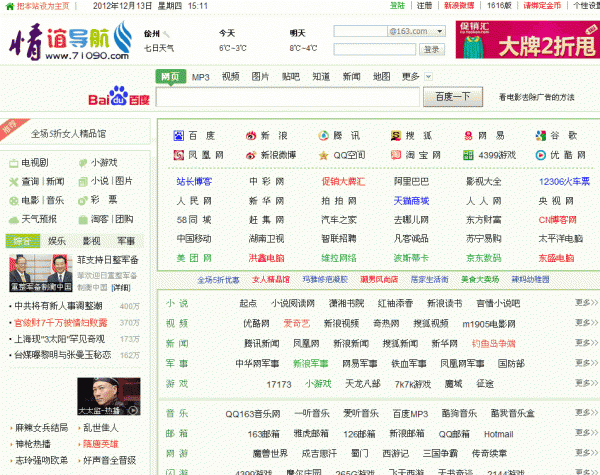Expand 更多>> in the 军事 row
The image size is (600, 475).
pyautogui.click(x=587, y=362)
